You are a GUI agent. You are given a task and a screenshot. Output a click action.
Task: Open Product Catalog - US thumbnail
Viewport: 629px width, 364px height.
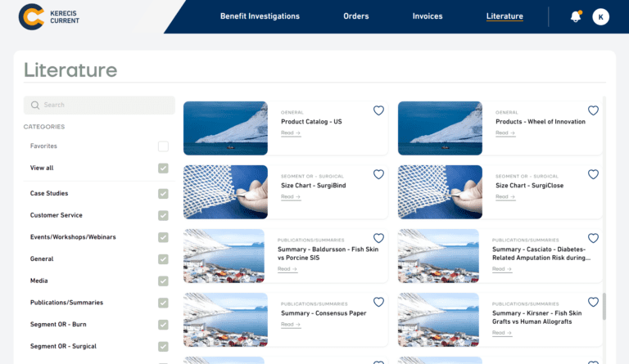(x=225, y=128)
